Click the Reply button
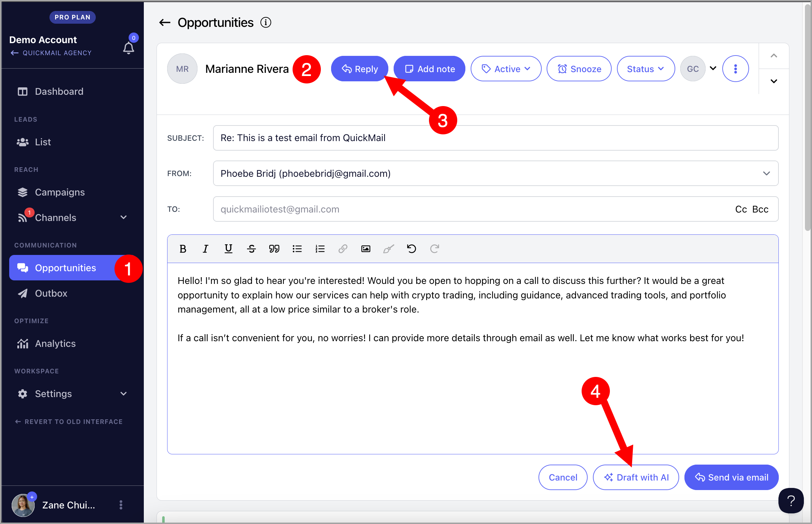Screen dimensions: 812x524 360,69
